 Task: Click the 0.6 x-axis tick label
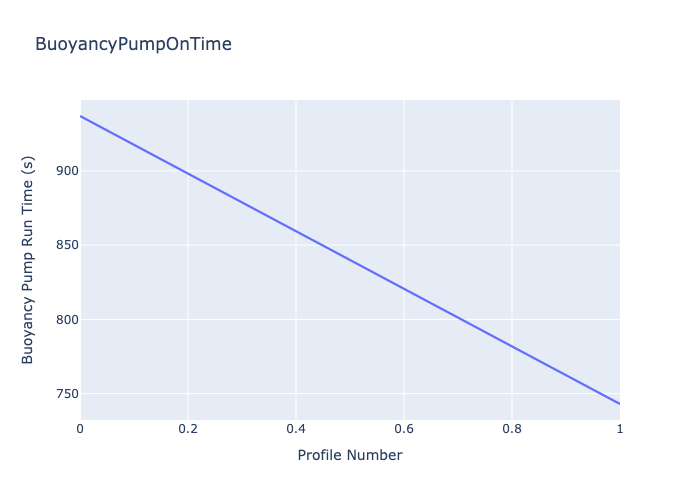(404, 429)
